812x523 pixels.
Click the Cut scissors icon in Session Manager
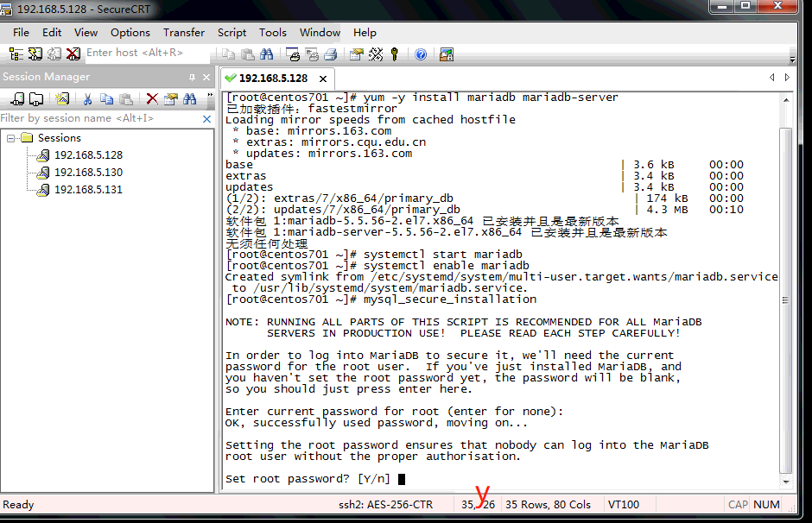coord(87,98)
